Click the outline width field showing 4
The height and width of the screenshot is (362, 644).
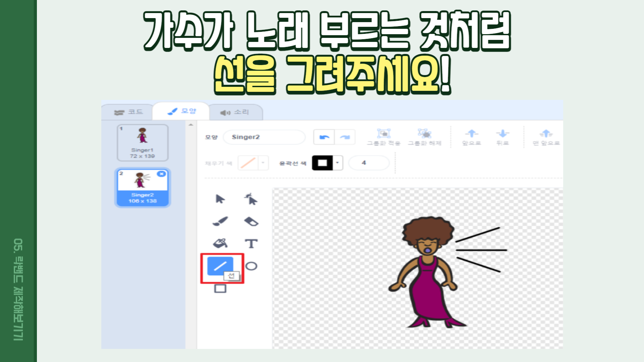point(368,163)
